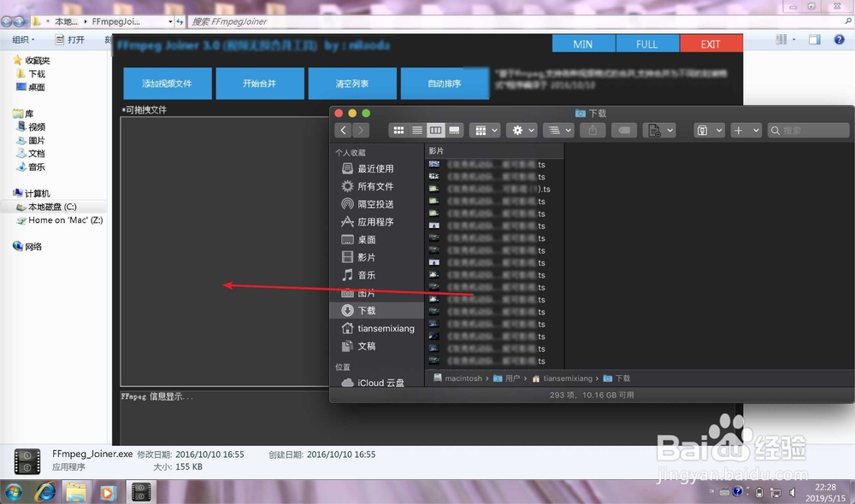Click FFmpegJoi... breadcrumb in Explorer address bar
Image resolution: width=855 pixels, height=504 pixels.
pyautogui.click(x=115, y=22)
